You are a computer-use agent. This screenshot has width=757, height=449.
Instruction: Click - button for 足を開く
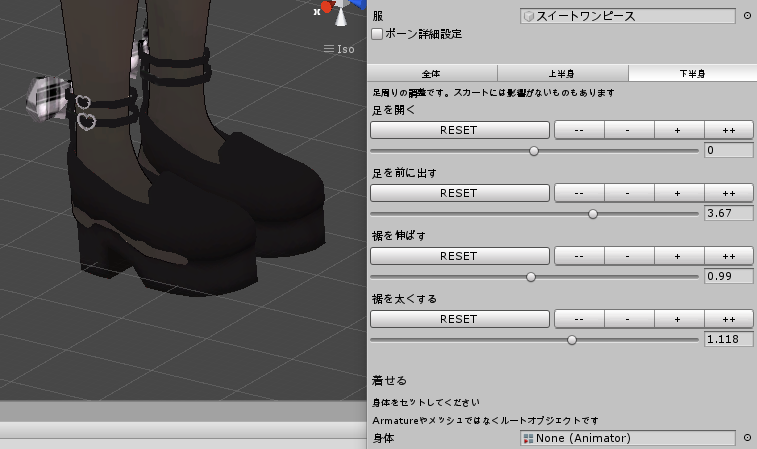coord(629,130)
